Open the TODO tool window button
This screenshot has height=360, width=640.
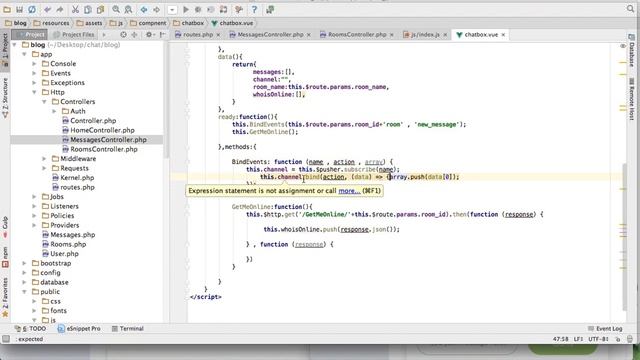coord(30,329)
